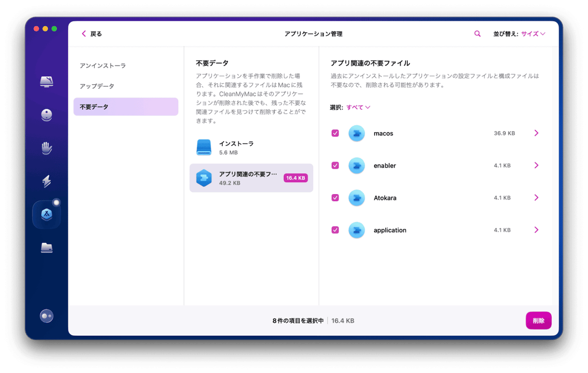Deselect the enabler item checkbox
Image resolution: width=588 pixels, height=373 pixels.
tap(335, 165)
